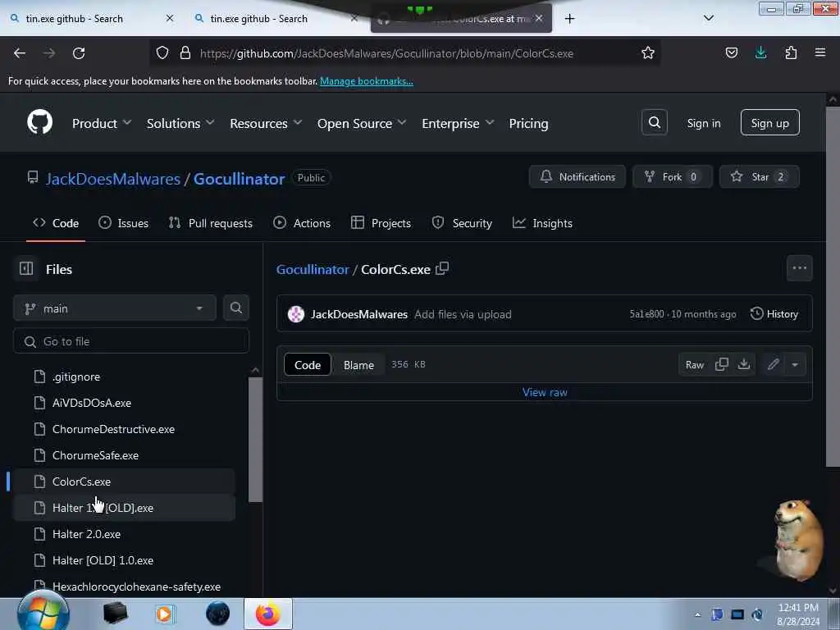Open the GitHub search icon button
Screen dimensions: 840x630
(654, 123)
